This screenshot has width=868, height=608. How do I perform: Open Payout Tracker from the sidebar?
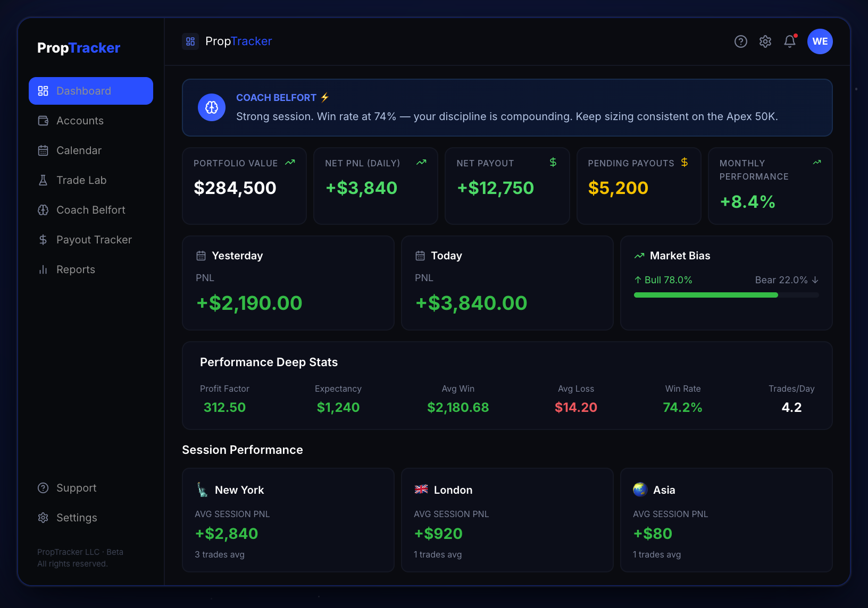(x=94, y=240)
